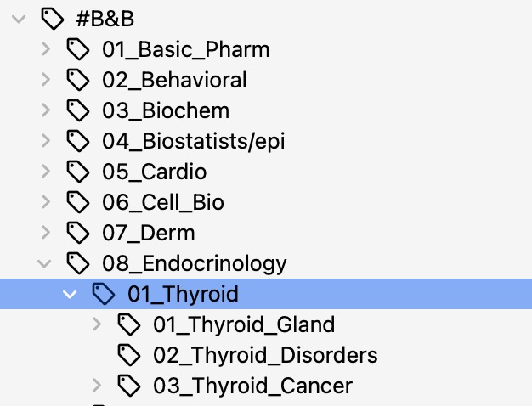Collapse the 01_Thyroid subtag
This screenshot has width=532, height=406.
point(70,294)
